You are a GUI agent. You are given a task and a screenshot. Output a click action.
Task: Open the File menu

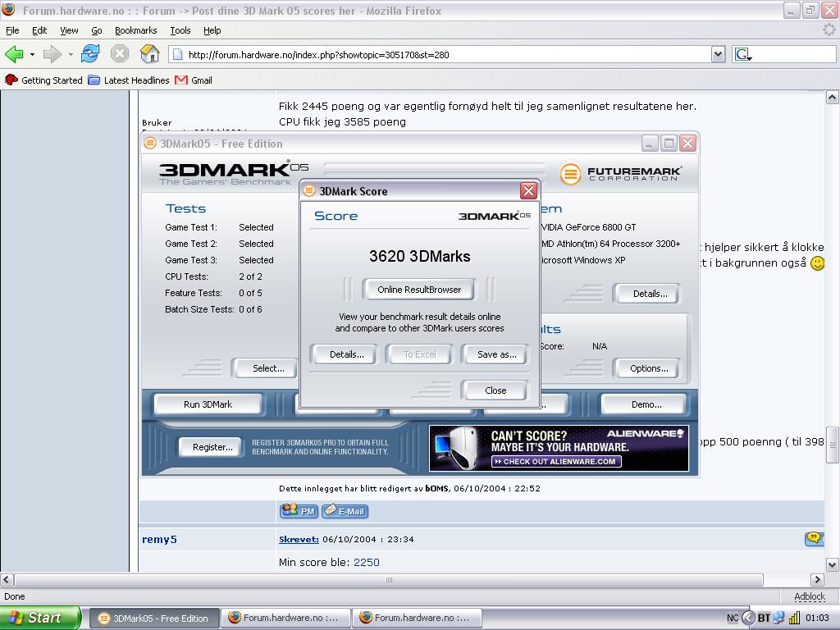(12, 30)
